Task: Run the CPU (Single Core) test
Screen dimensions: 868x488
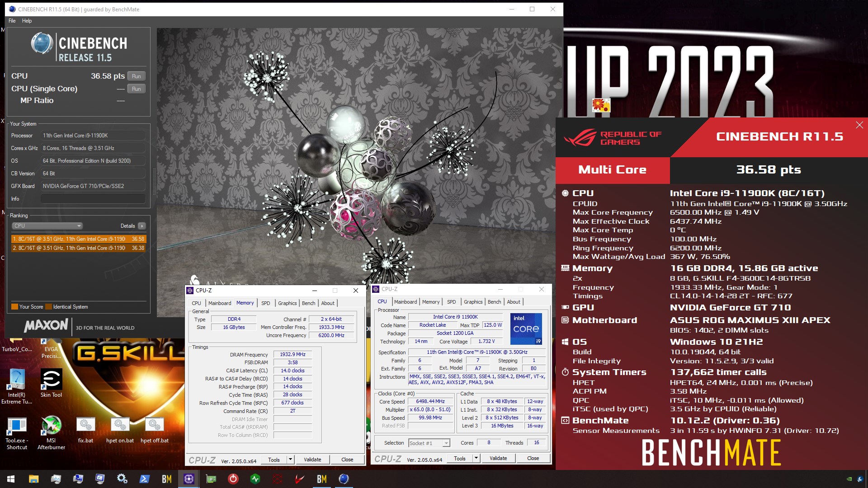Action: [136, 89]
